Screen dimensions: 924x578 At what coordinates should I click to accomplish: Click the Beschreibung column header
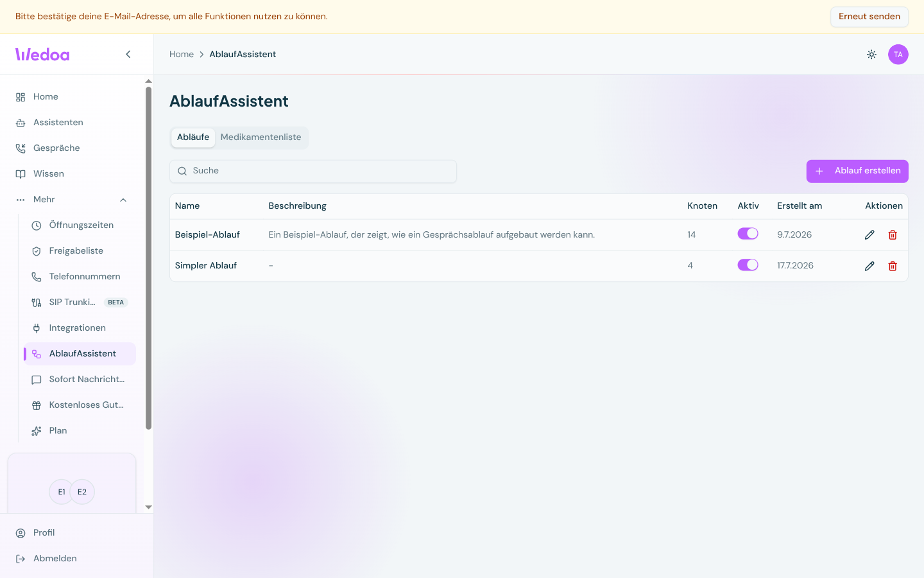297,206
